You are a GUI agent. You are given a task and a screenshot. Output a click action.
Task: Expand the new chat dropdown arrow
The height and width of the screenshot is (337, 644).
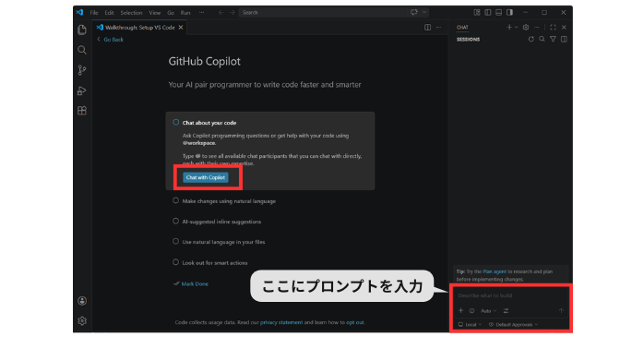coord(517,27)
